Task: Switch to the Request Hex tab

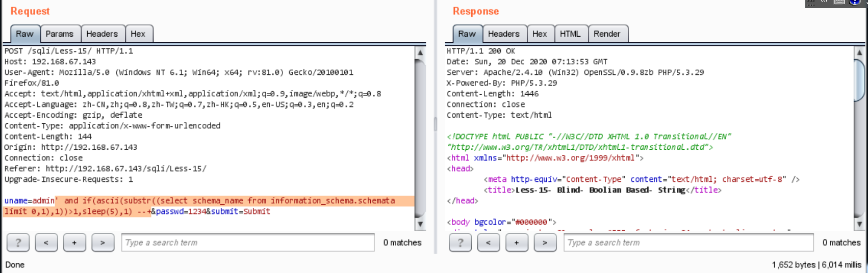Action: [138, 34]
